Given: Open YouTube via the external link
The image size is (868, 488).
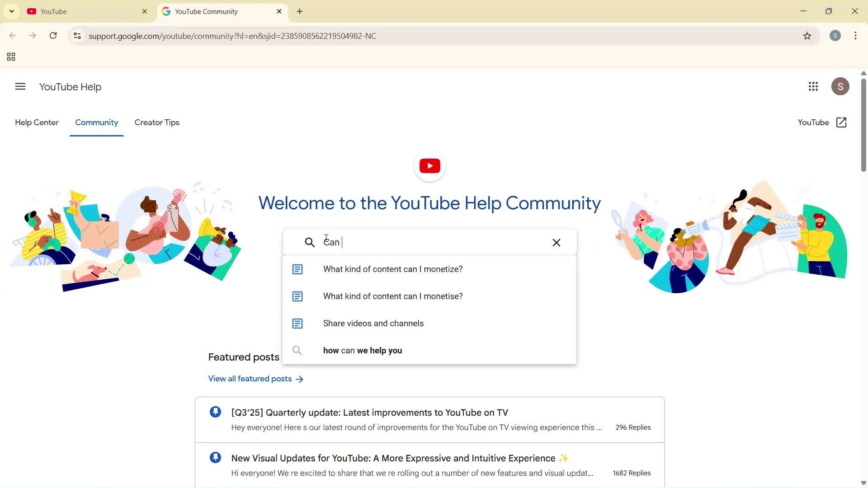Looking at the screenshot, I should [821, 122].
